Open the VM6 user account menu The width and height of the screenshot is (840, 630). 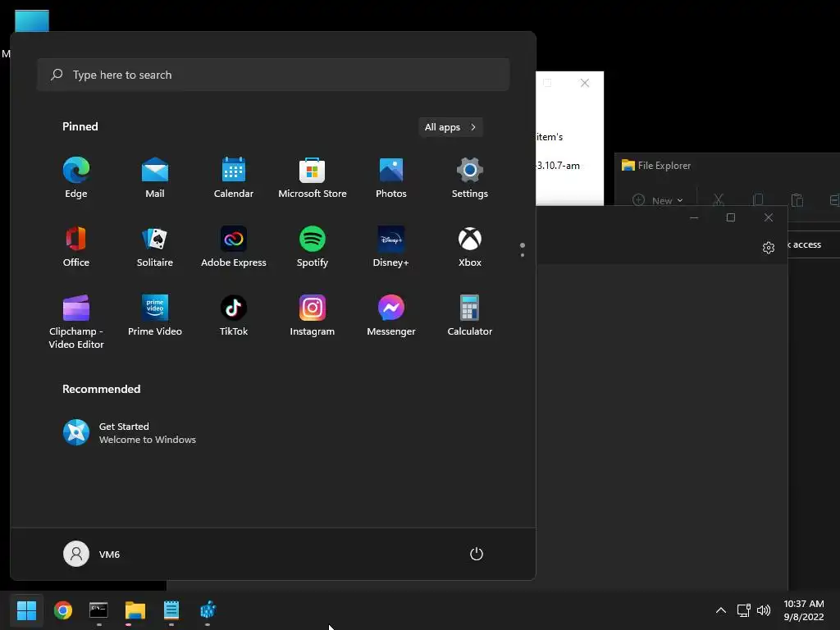pyautogui.click(x=92, y=554)
